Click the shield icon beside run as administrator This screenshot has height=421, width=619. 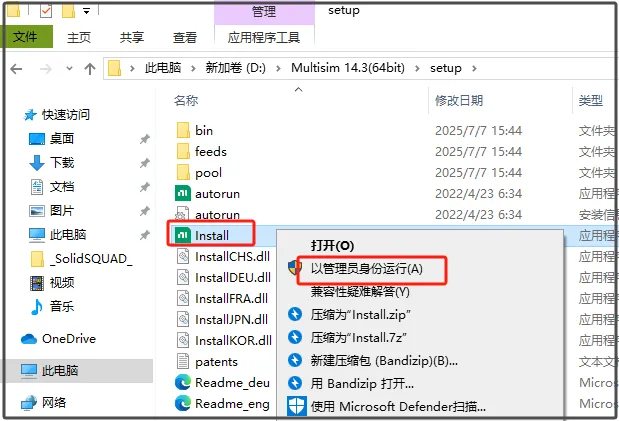pyautogui.click(x=294, y=269)
